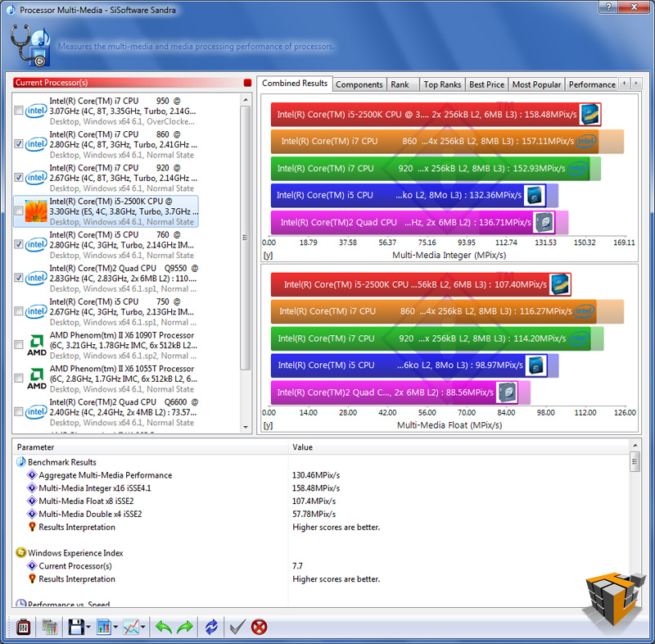Cancel using the red X circle icon
The height and width of the screenshot is (644, 655).
pyautogui.click(x=259, y=627)
